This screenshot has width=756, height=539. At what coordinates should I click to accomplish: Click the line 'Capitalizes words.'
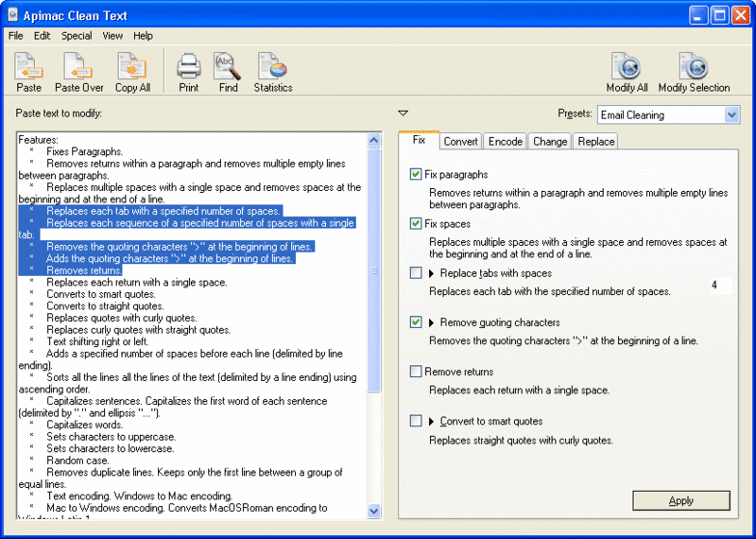(84, 425)
